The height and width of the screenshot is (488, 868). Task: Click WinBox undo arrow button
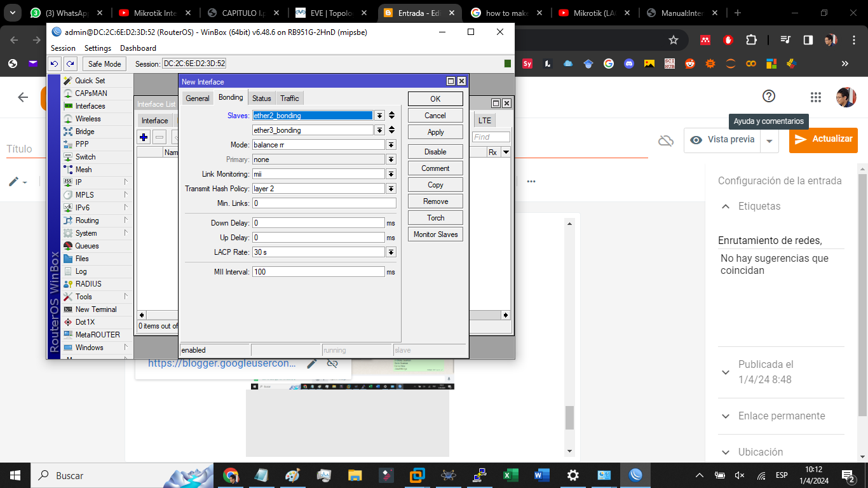click(x=55, y=64)
